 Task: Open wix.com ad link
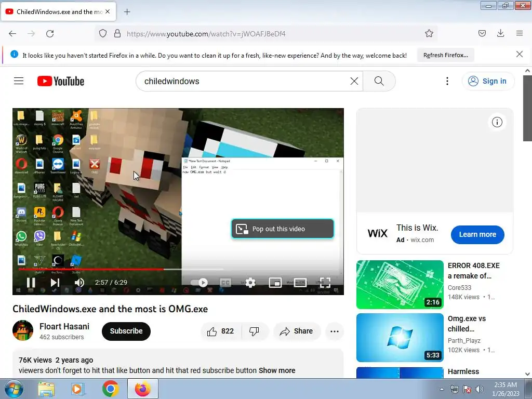point(422,240)
